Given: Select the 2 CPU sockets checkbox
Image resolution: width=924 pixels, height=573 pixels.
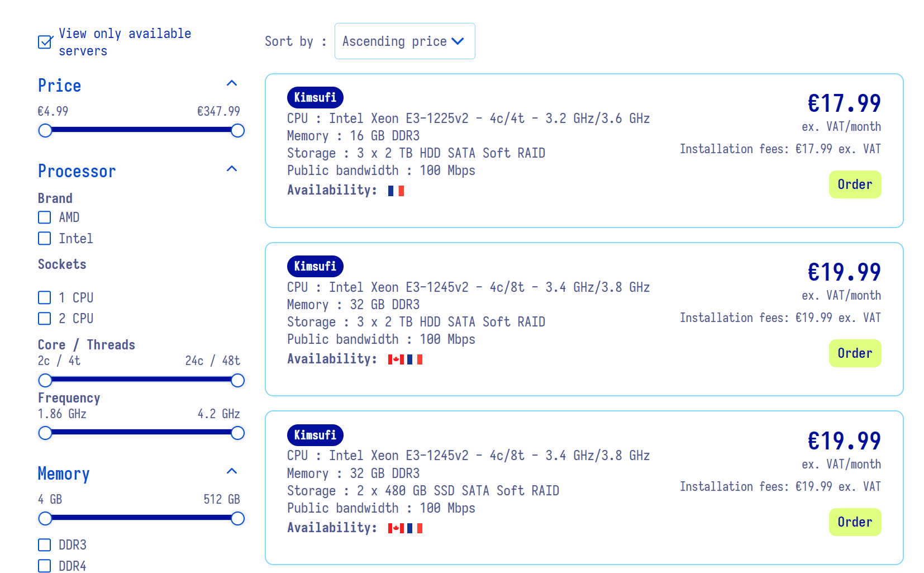Looking at the screenshot, I should (45, 319).
